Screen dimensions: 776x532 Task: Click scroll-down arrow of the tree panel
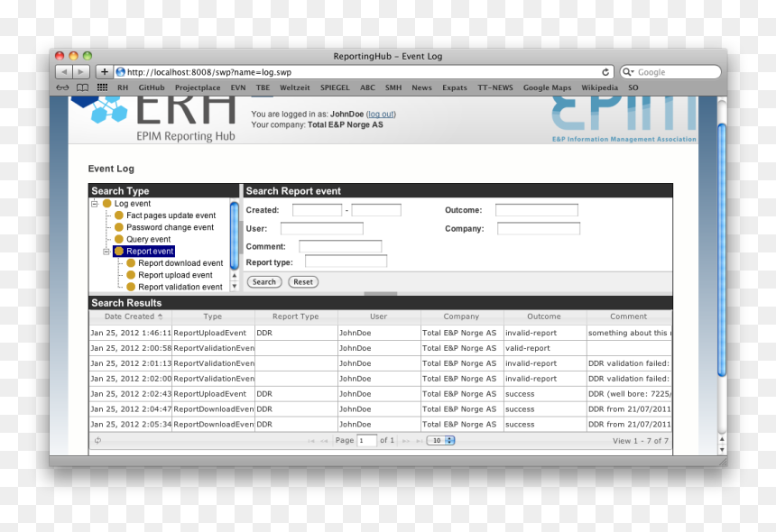coord(235,286)
